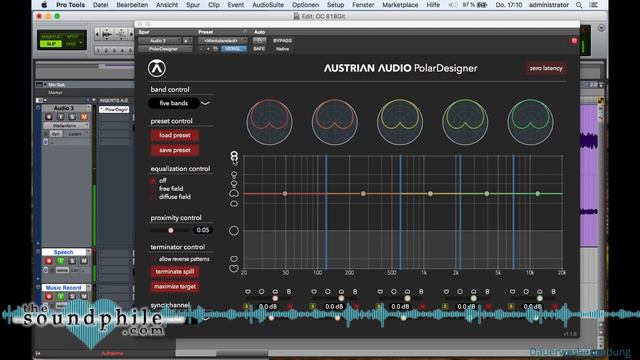Click the plug-in window red target button

(574, 40)
